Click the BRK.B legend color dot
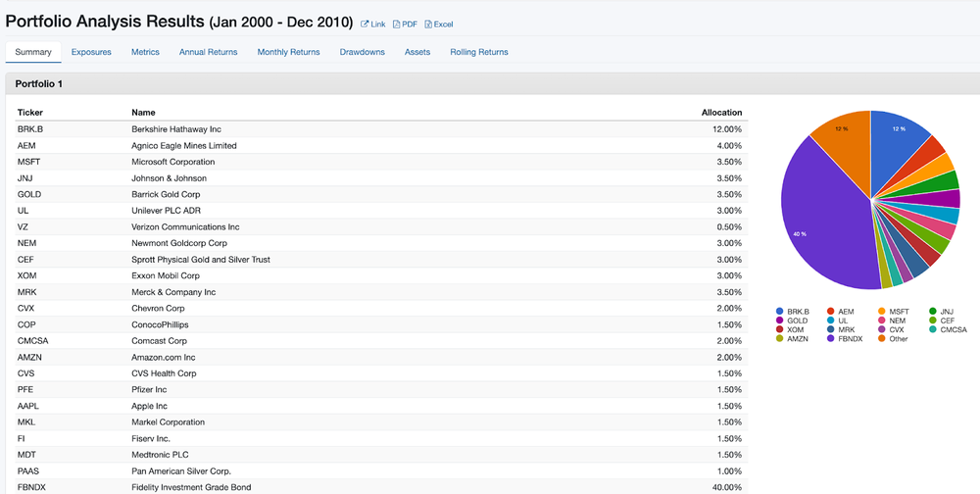The width and height of the screenshot is (980, 494). [779, 311]
